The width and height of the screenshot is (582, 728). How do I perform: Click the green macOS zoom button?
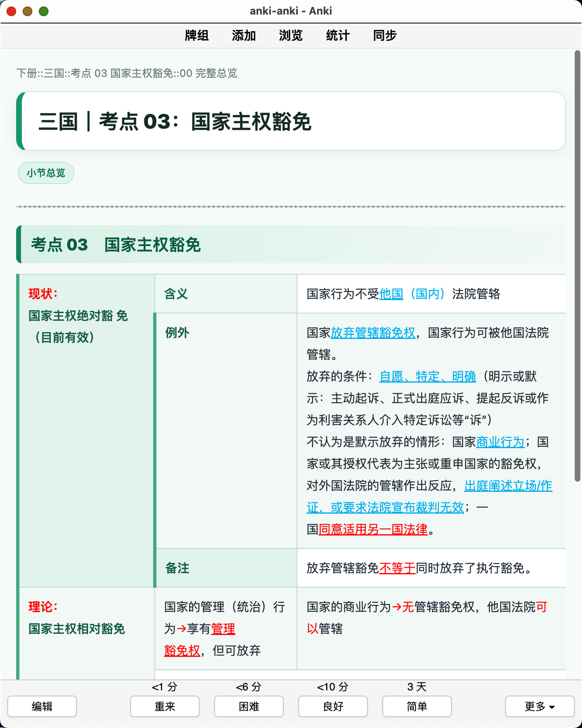tap(44, 11)
